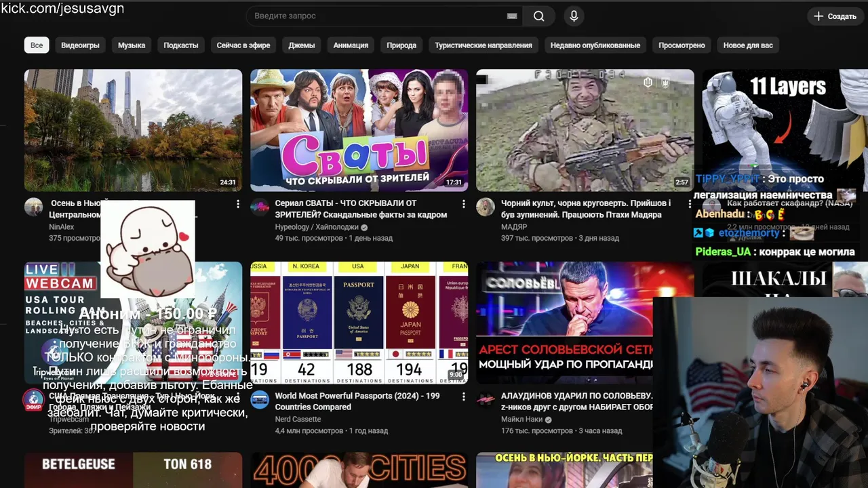Viewport: 868px width, 488px height.
Task: Open the Central Park autumn video thumbnail
Action: click(x=133, y=130)
